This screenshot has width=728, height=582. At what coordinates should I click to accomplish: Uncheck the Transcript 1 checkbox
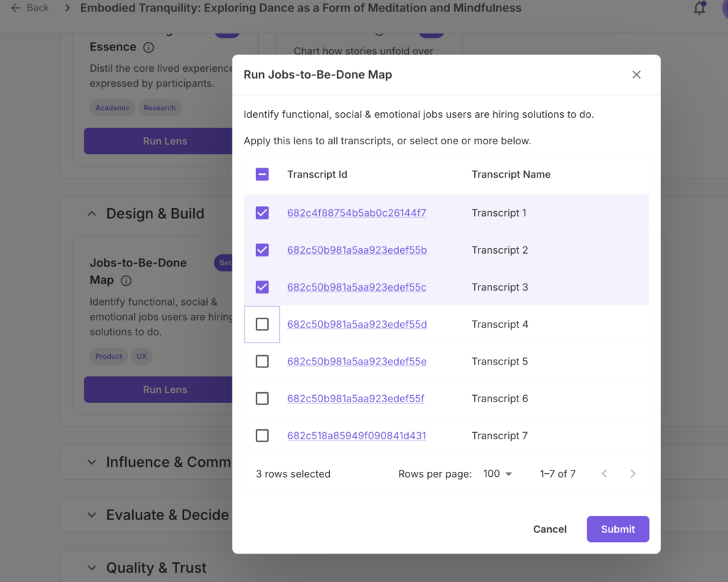(x=262, y=213)
